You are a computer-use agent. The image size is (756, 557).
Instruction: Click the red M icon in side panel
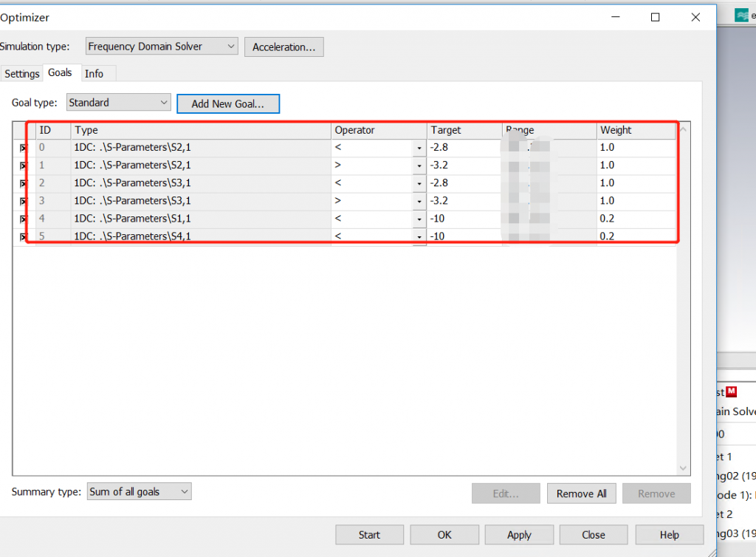tap(732, 391)
